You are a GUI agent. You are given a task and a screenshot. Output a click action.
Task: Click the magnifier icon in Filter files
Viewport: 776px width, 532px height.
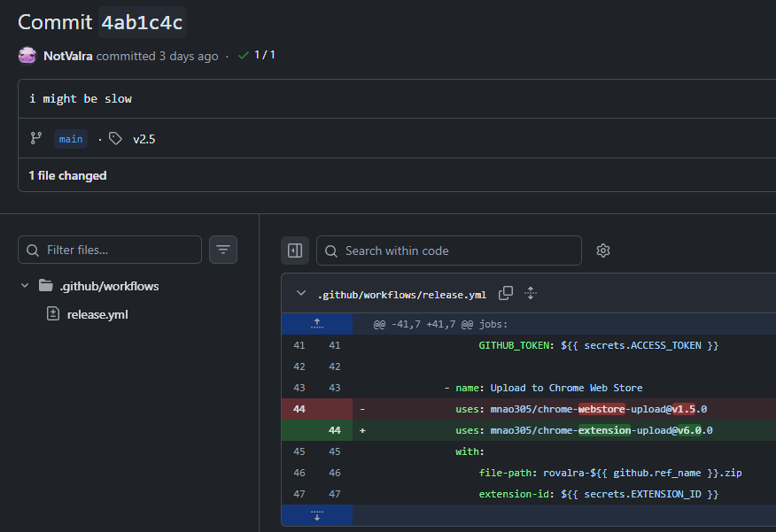(33, 251)
